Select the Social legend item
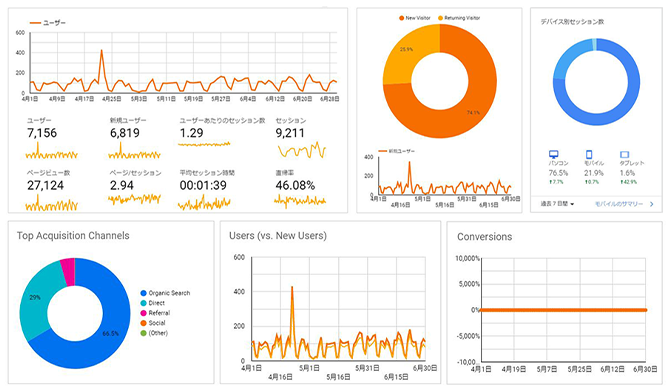Viewport: 670px width, 392px height. 153,323
